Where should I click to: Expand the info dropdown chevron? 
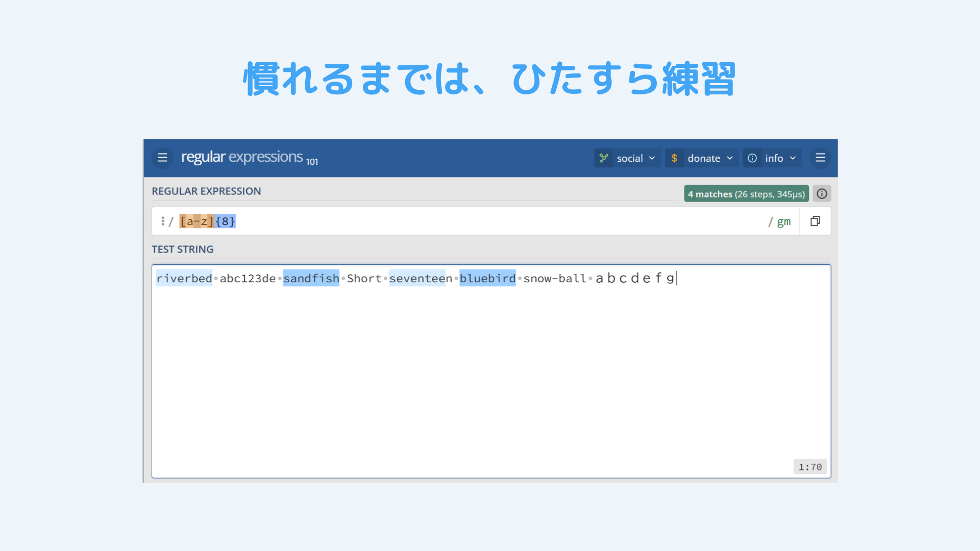pos(793,158)
